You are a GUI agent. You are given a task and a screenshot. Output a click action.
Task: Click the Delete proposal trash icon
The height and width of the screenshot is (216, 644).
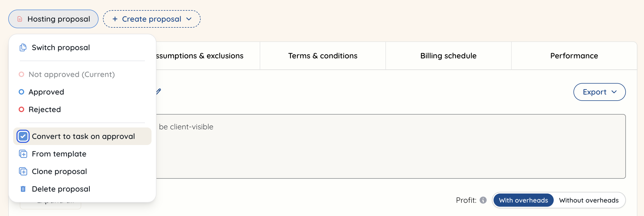pyautogui.click(x=23, y=189)
